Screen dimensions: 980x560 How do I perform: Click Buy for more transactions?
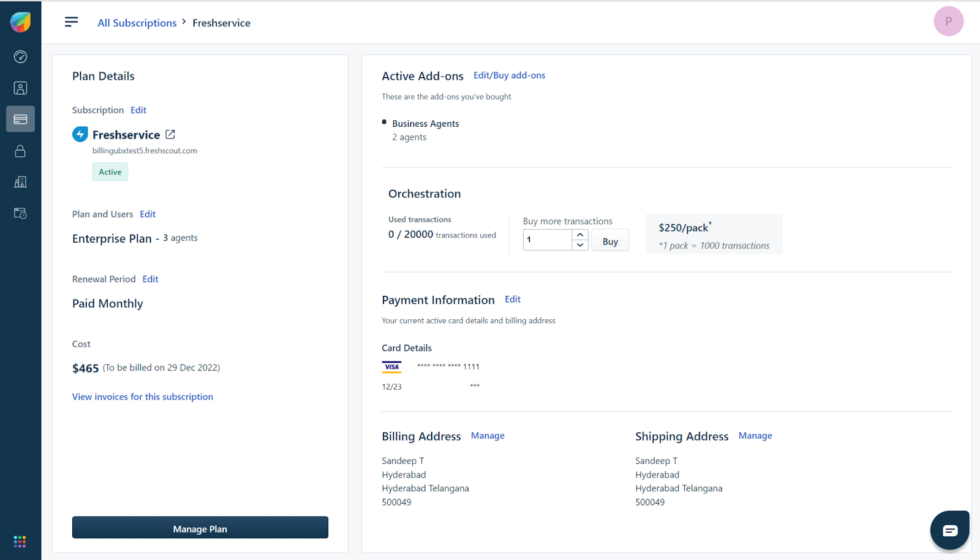click(x=610, y=241)
